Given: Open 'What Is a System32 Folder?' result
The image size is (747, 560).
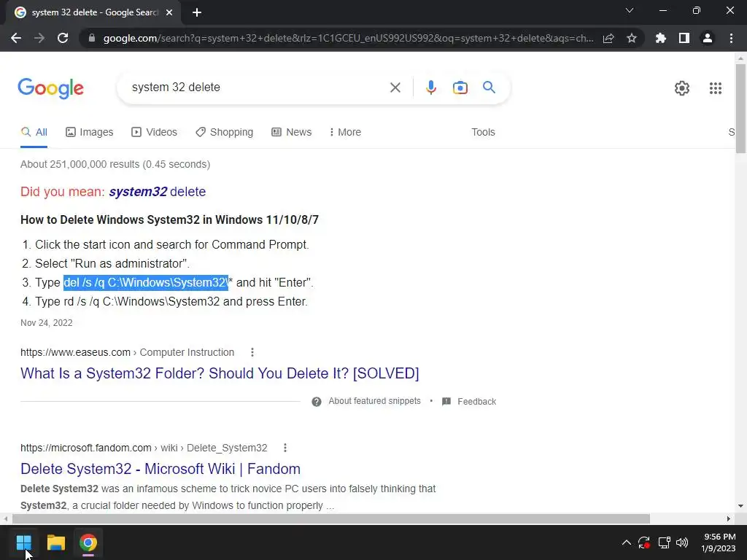Looking at the screenshot, I should pos(220,373).
